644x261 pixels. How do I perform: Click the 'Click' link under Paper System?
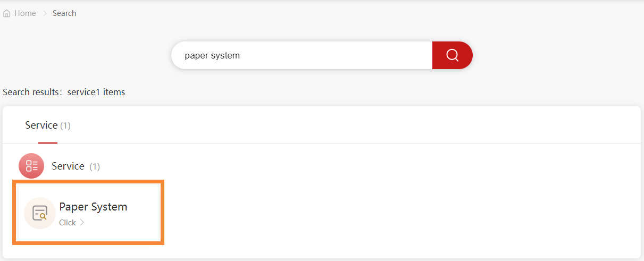point(68,223)
